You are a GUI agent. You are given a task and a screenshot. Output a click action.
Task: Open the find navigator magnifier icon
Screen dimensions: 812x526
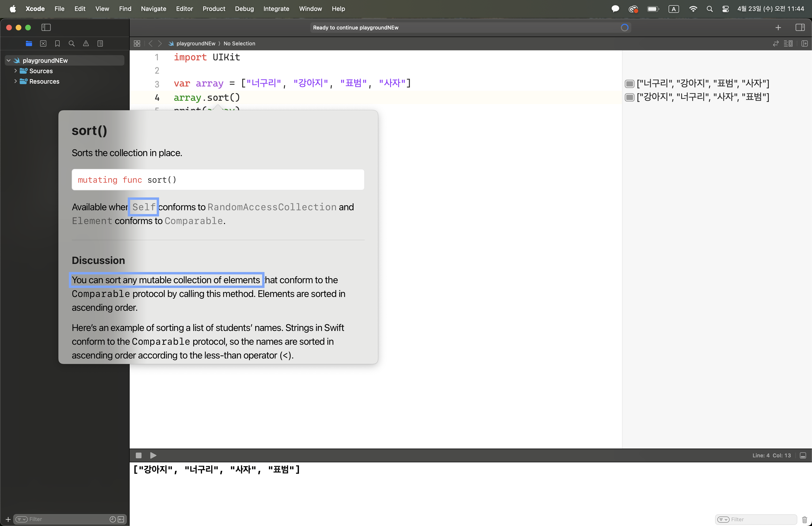click(x=72, y=43)
